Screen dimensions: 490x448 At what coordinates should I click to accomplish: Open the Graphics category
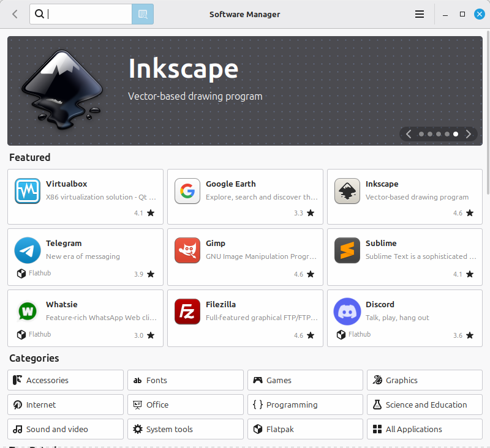tap(424, 380)
